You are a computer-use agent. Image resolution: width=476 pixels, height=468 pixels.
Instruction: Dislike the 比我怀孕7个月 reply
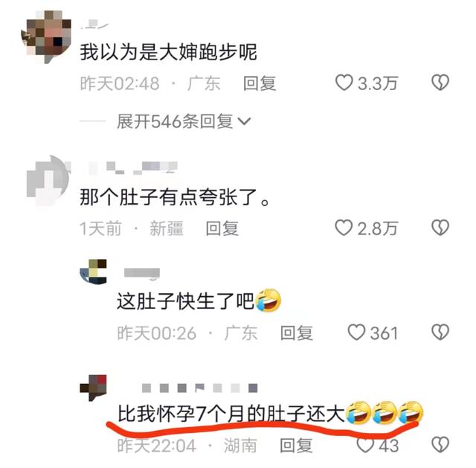coord(440,445)
